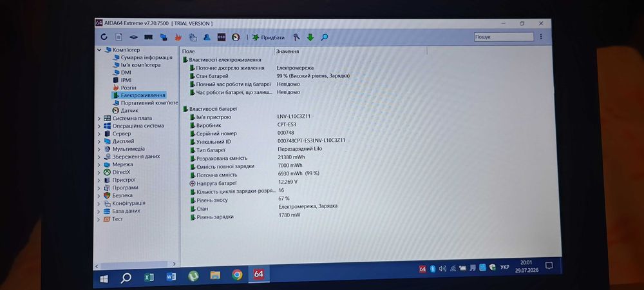This screenshot has width=644, height=290.
Task: Expand the Мережа node
Action: [99, 165]
